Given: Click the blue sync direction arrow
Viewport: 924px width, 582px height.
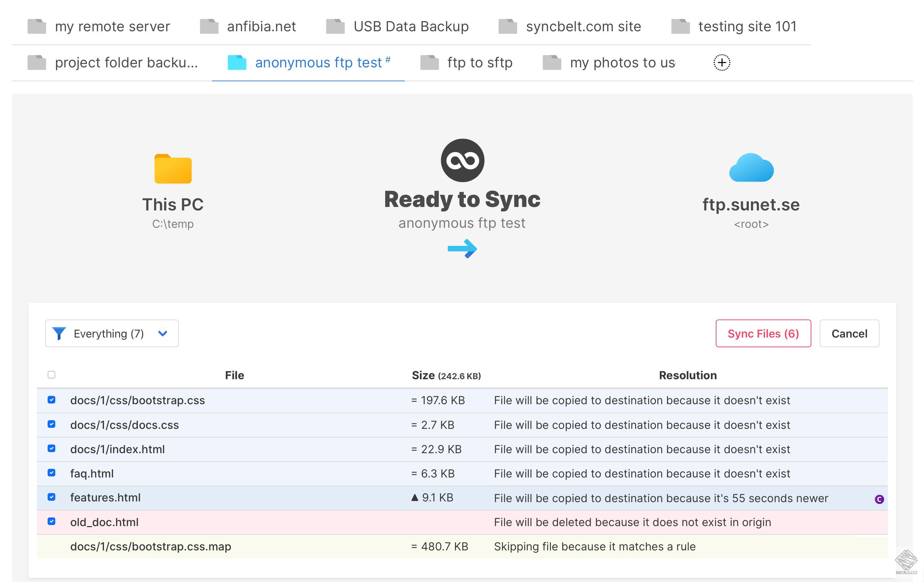Looking at the screenshot, I should (462, 249).
